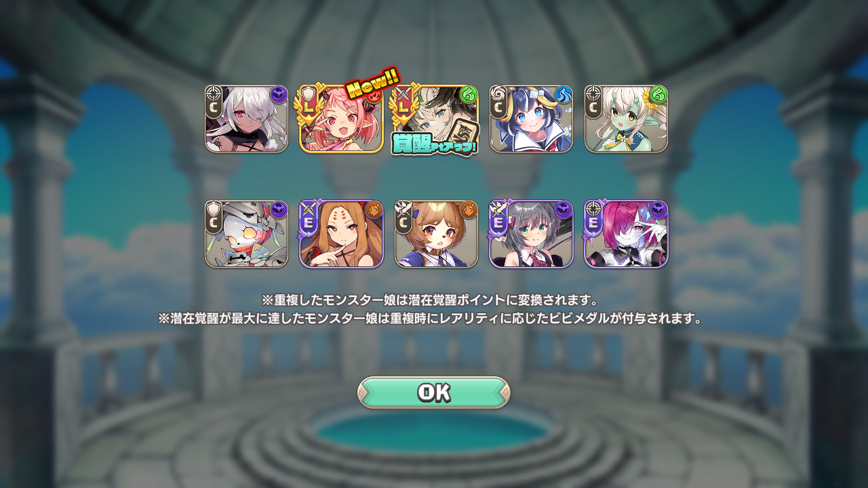The image size is (868, 488).
Task: Select the green-skinned goblin girl card
Action: click(627, 119)
